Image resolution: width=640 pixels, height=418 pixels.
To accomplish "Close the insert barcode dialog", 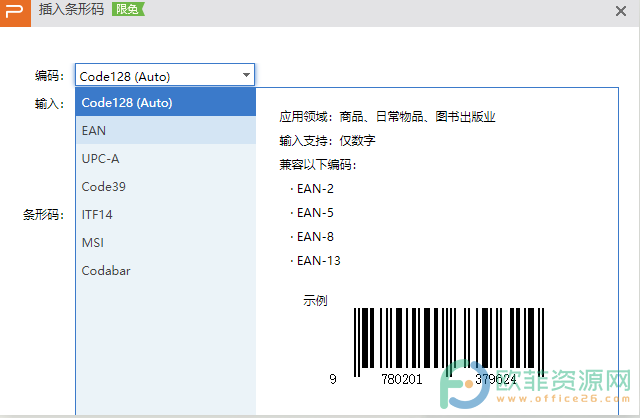I will tap(621, 11).
